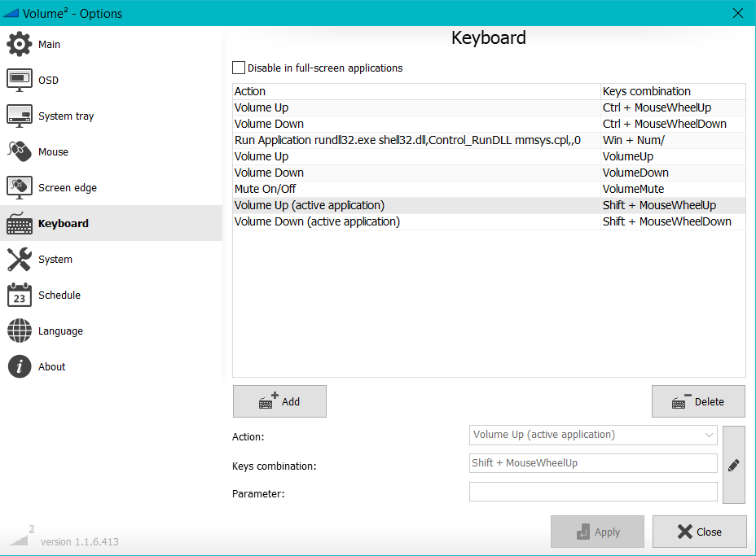
Task: Delete the selected hotkey
Action: [698, 401]
